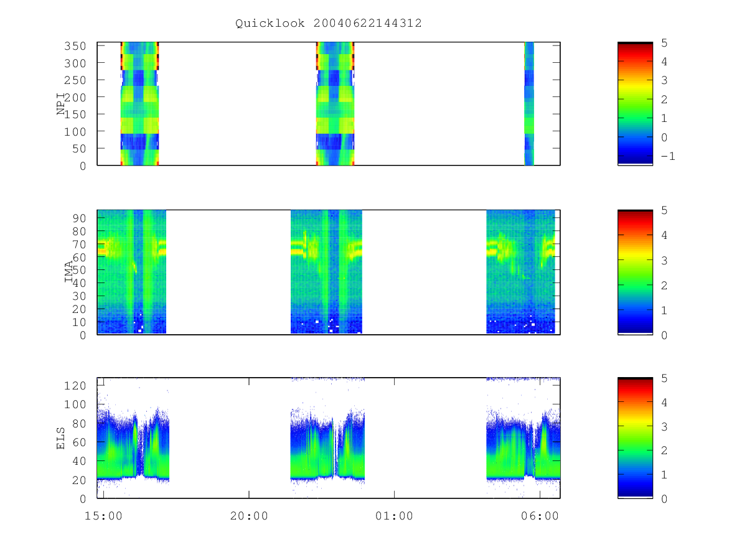Click the ELS colorbar gradient
Image resolution: width=747 pixels, height=560 pixels.
635,437
